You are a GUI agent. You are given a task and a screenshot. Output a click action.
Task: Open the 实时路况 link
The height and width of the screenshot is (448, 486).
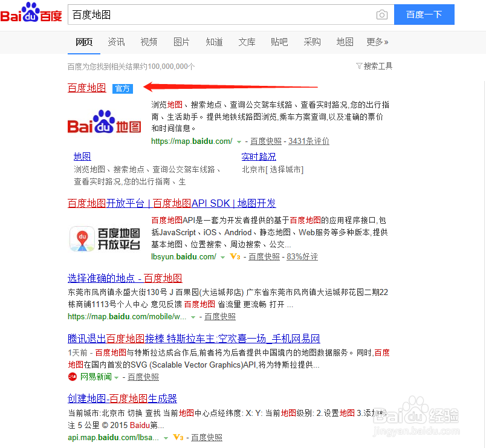click(259, 156)
